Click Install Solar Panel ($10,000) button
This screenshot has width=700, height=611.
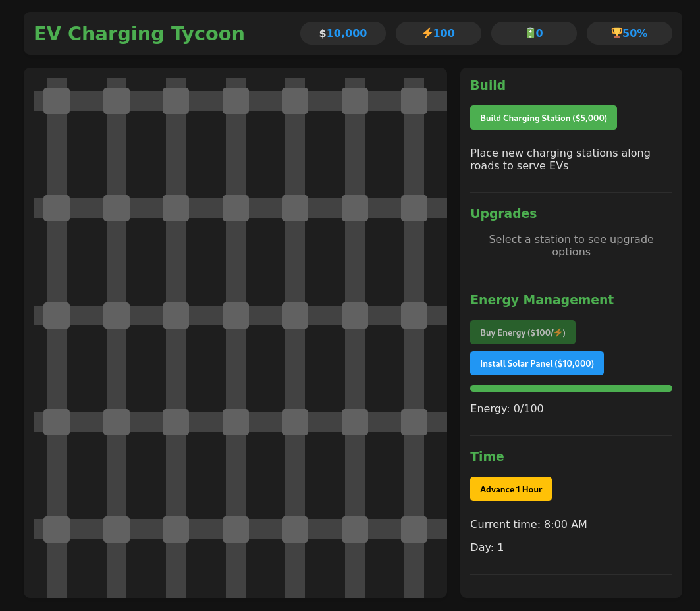click(x=537, y=363)
